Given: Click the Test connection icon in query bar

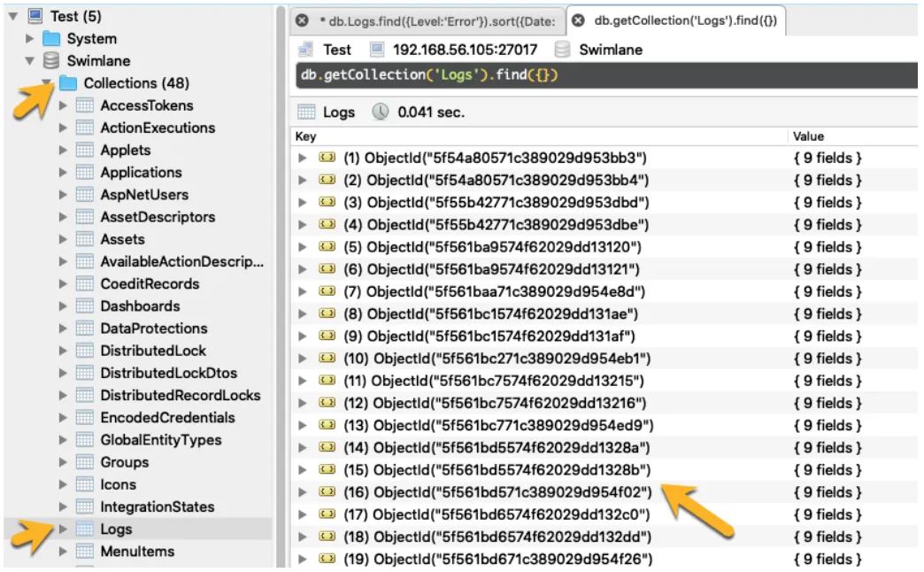Looking at the screenshot, I should 306,50.
